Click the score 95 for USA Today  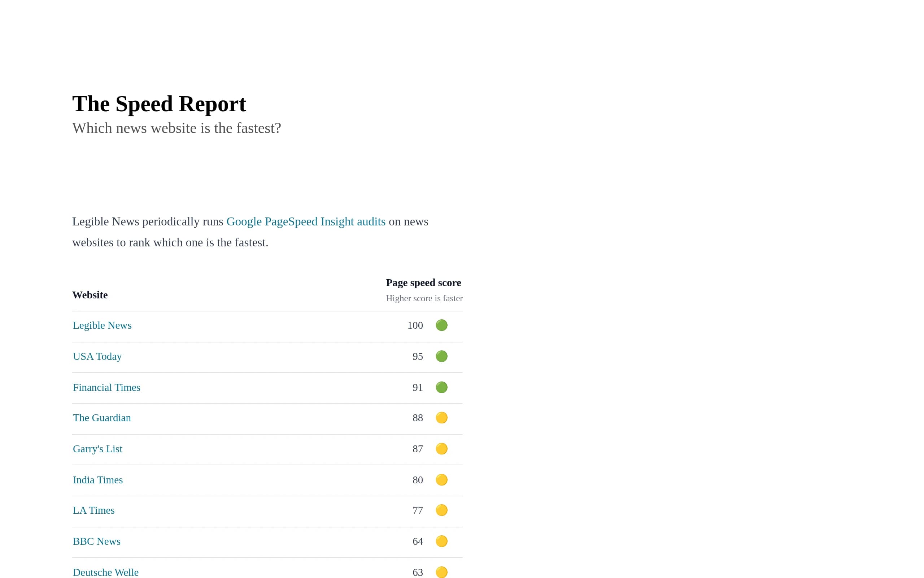point(418,356)
